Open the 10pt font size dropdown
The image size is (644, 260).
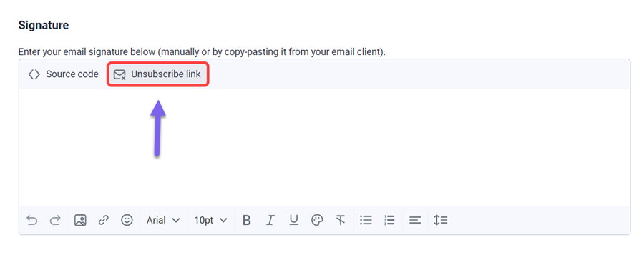(x=210, y=220)
